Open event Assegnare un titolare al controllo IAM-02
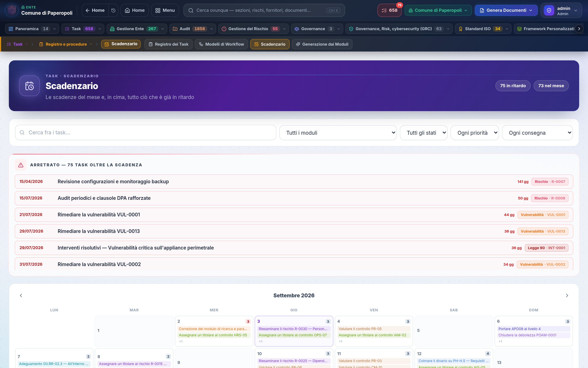Viewport: 588px width, 368px height. pyautogui.click(x=374, y=335)
